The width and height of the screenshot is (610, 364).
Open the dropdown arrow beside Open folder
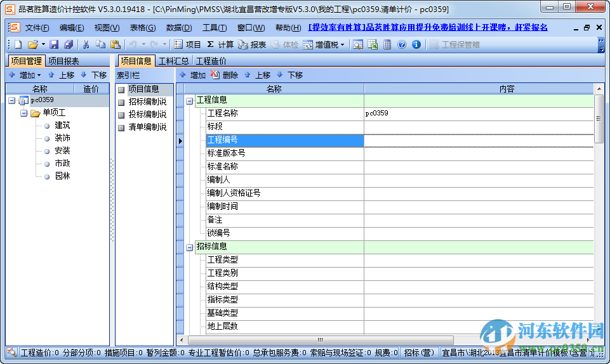point(43,44)
